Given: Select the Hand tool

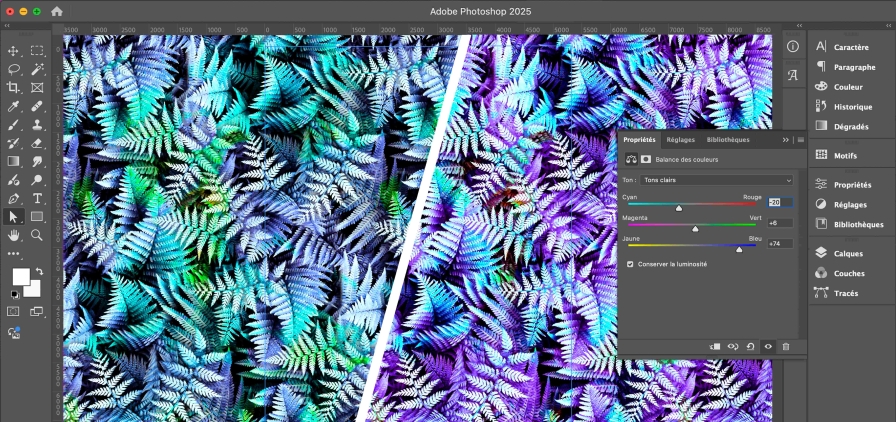Looking at the screenshot, I should click(x=13, y=235).
